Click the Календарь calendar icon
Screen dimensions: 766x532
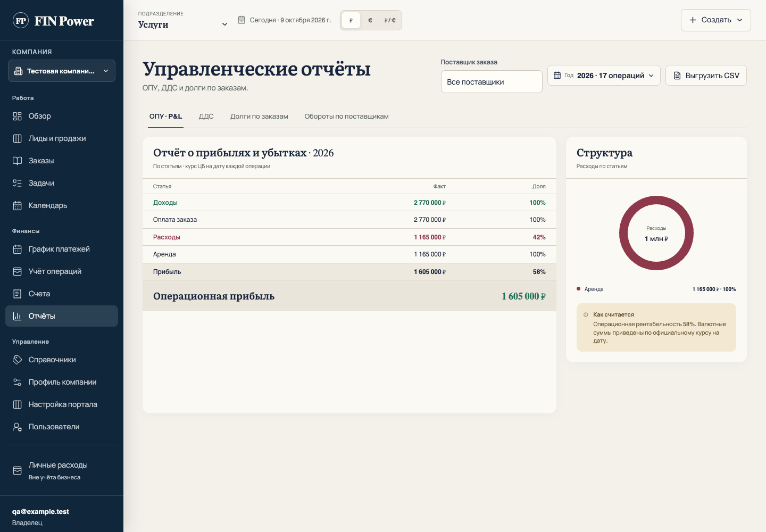[x=17, y=205]
